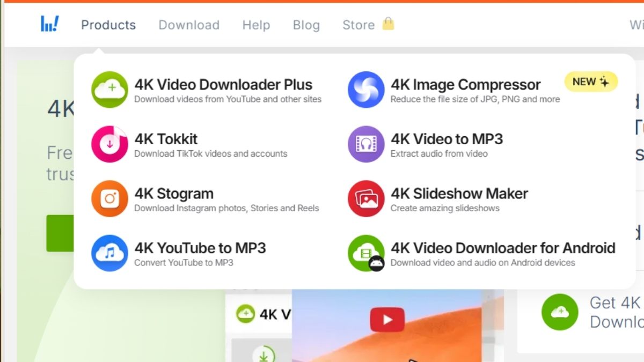Click the video preview thumbnail
Viewport: 644px width, 362px height.
tap(387, 326)
